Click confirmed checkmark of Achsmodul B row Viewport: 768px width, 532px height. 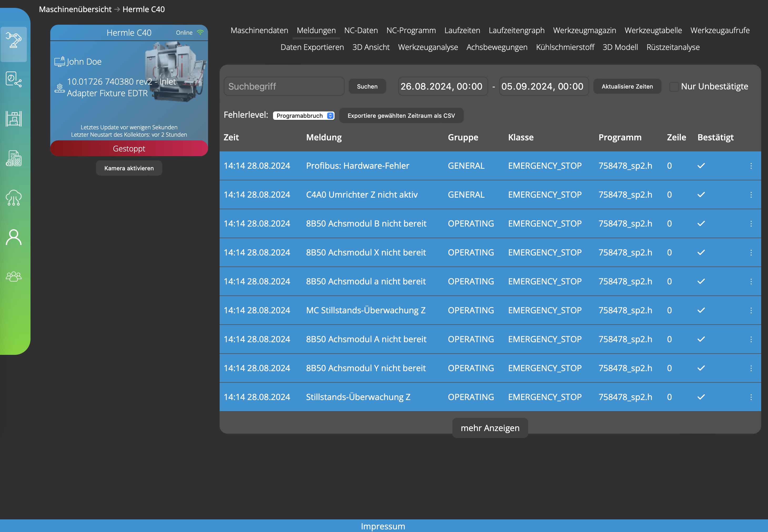point(701,224)
